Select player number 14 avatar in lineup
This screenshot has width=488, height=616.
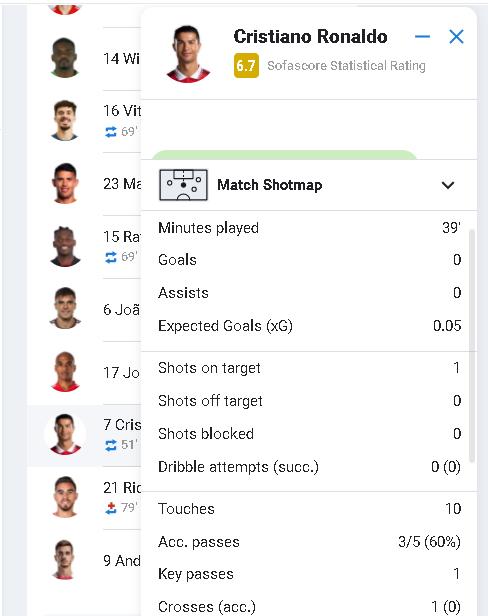[x=65, y=58]
